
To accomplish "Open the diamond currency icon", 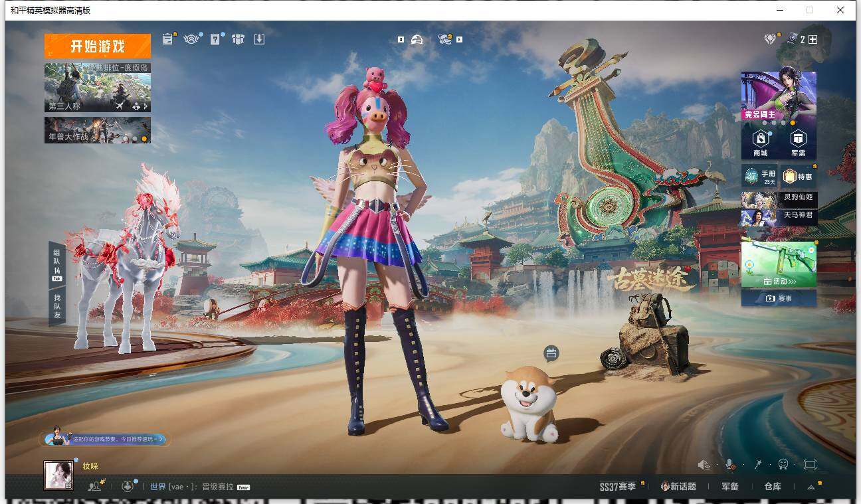I will (770, 39).
